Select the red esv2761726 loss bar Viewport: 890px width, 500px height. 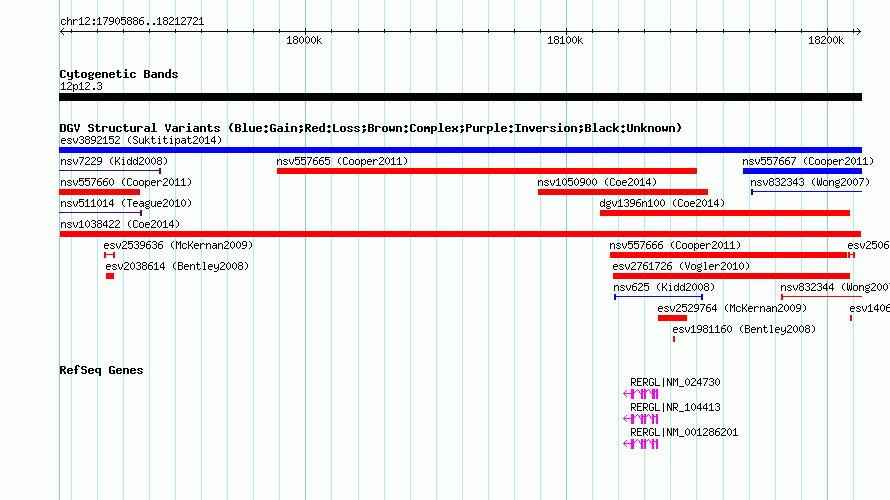(x=731, y=276)
